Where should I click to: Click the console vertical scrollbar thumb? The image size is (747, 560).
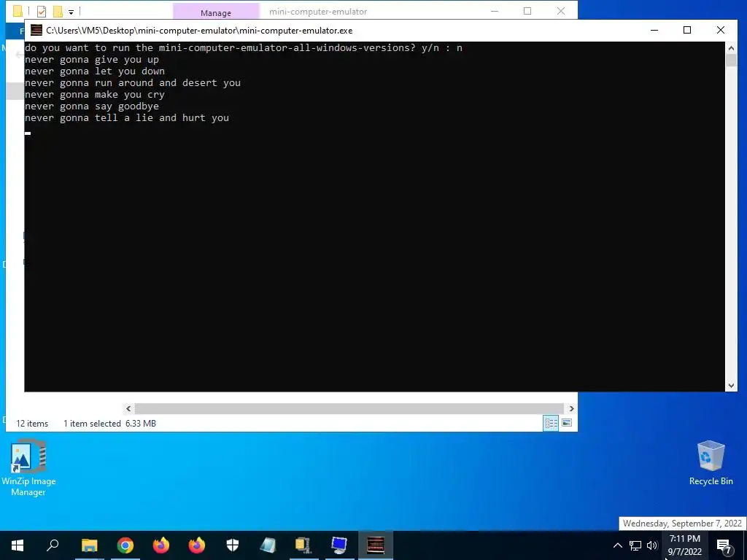(x=731, y=61)
